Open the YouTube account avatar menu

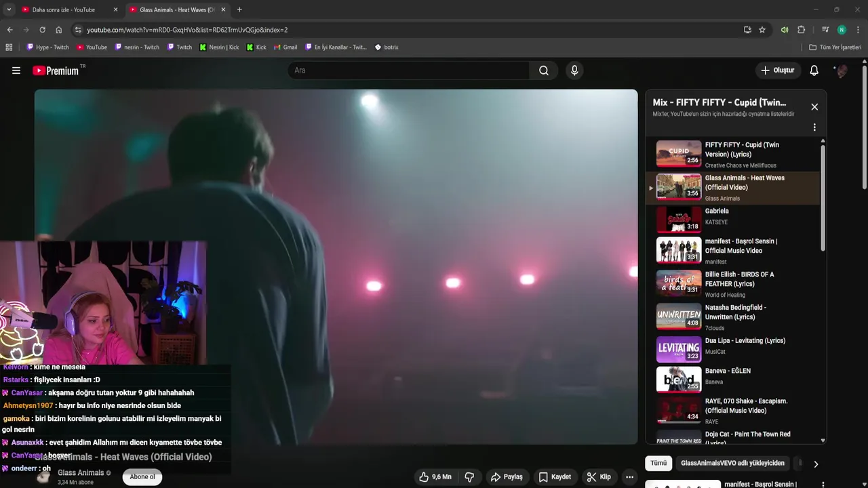[841, 70]
